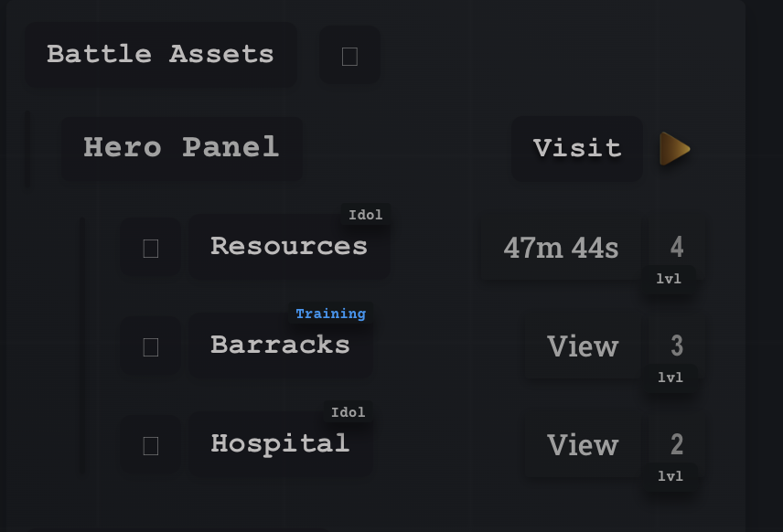Click the level 3 badge for Barracks

pyautogui.click(x=677, y=346)
